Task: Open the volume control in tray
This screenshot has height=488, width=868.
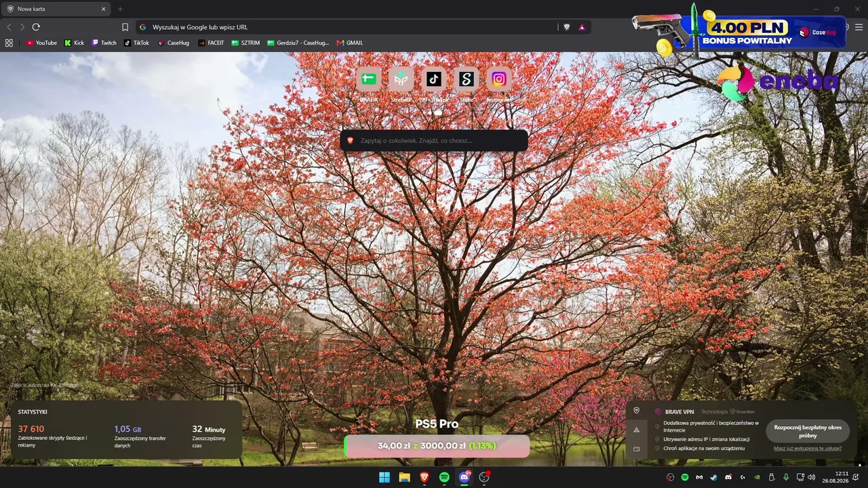Action: [x=812, y=477]
